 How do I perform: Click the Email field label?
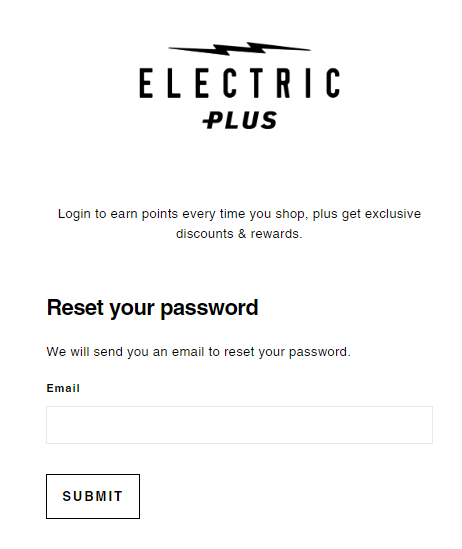(63, 388)
